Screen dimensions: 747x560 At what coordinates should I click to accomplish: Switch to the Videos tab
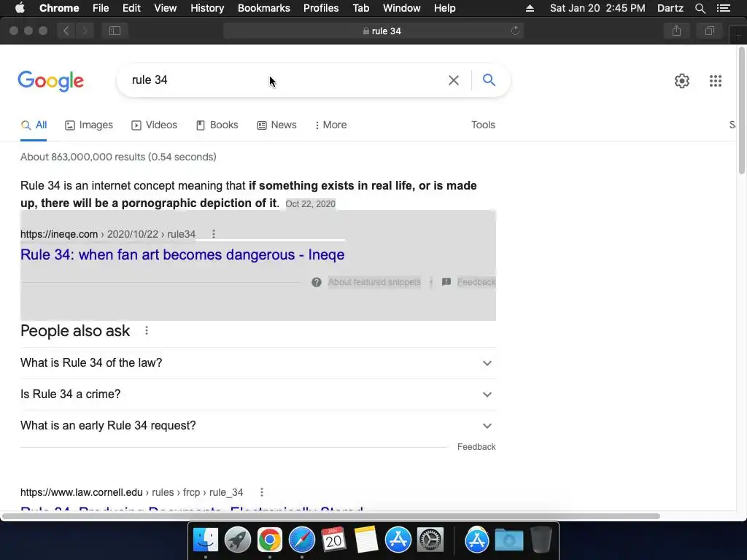tap(155, 125)
